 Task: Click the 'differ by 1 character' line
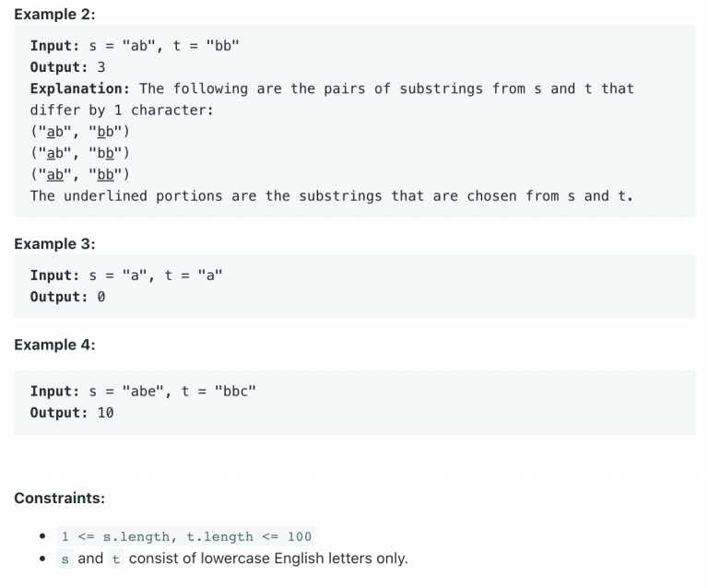pos(122,110)
